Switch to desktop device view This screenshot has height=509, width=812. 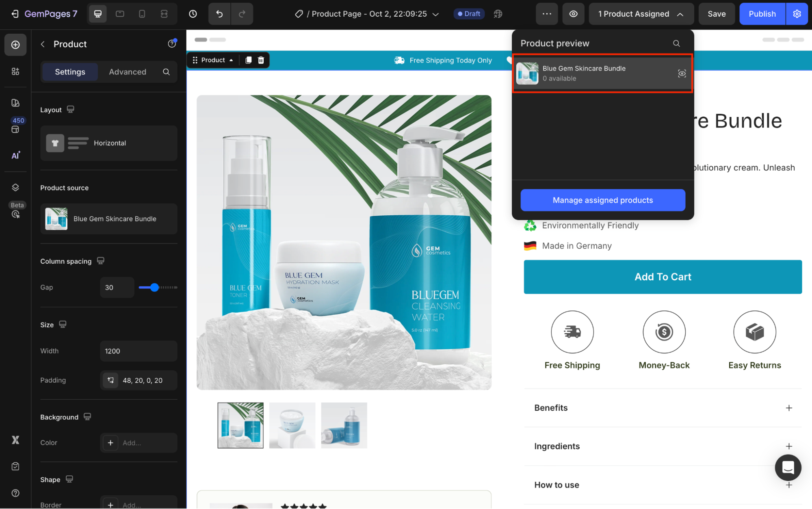(98, 14)
